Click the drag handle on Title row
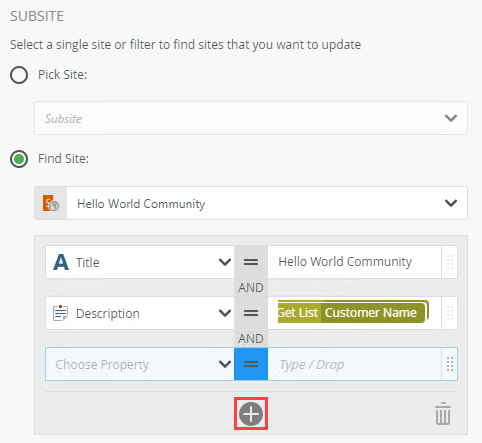The image size is (482, 443). 450,262
